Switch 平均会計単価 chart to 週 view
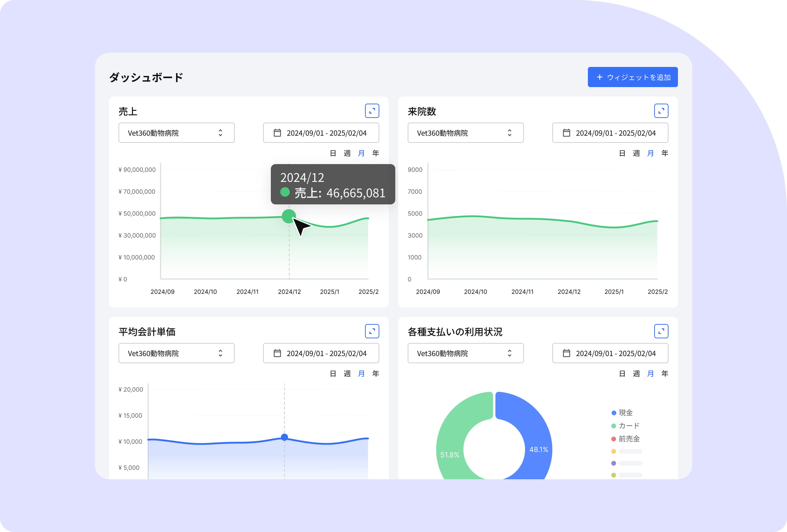Image resolution: width=787 pixels, height=532 pixels. click(x=347, y=374)
